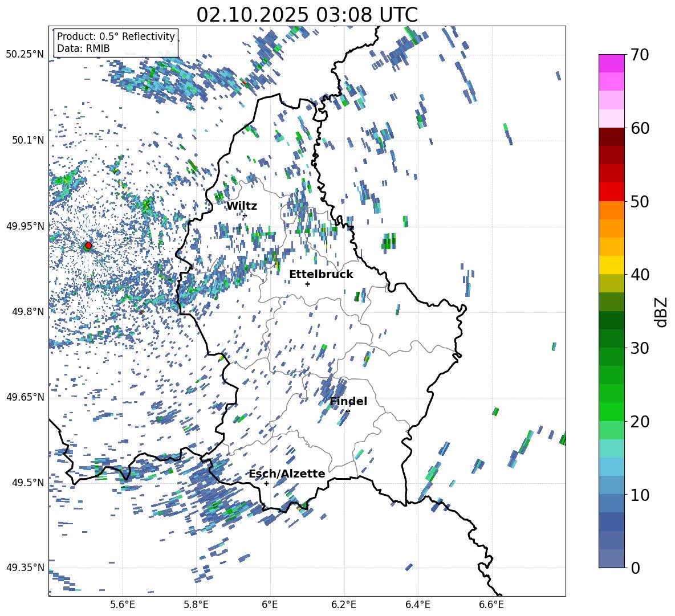This screenshot has width=675, height=616.
Task: Select the Wiltz city label
Action: pyautogui.click(x=242, y=206)
